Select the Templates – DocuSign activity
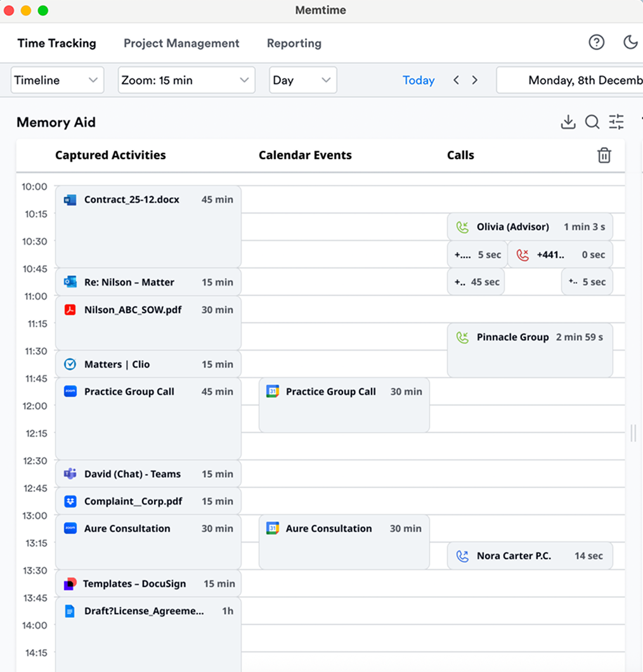 click(x=148, y=584)
